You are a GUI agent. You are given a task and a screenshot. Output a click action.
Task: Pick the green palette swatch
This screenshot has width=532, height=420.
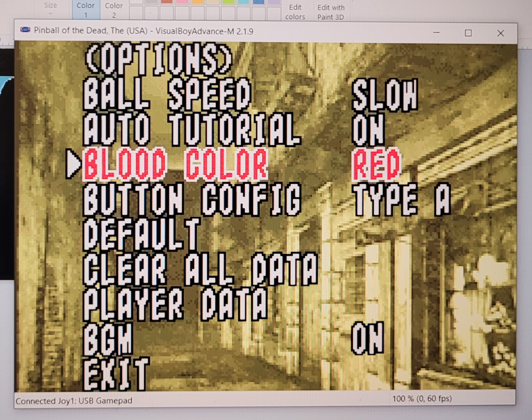coord(228,2)
